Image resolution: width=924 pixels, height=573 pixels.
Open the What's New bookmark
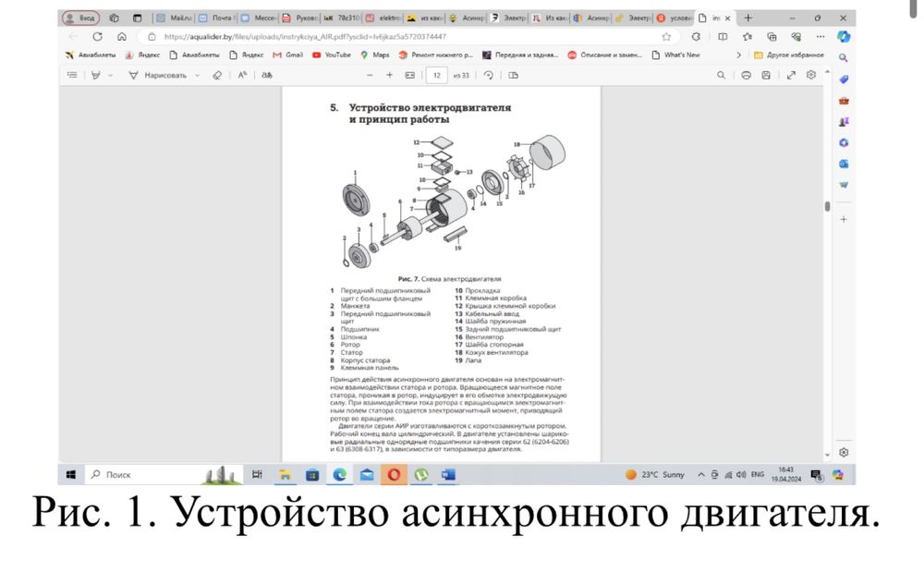coord(676,55)
